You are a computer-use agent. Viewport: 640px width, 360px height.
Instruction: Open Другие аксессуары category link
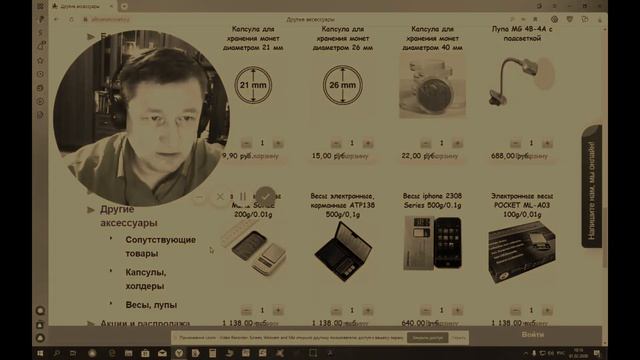[x=129, y=216]
